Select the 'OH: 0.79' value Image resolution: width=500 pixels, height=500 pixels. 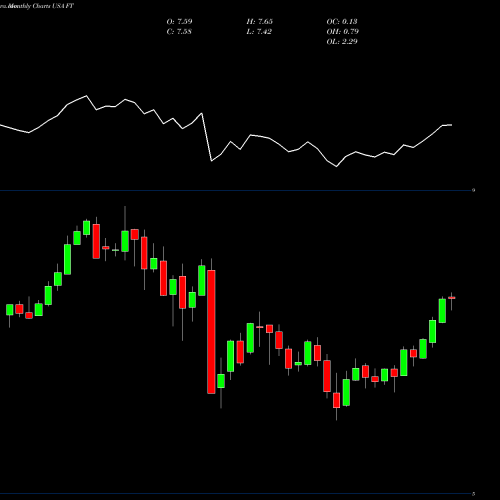pos(342,31)
